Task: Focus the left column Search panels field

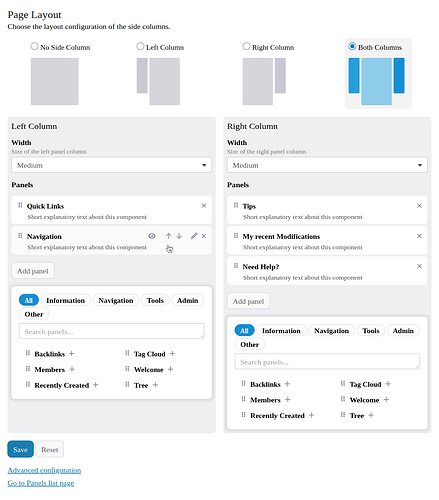Action: (111, 331)
